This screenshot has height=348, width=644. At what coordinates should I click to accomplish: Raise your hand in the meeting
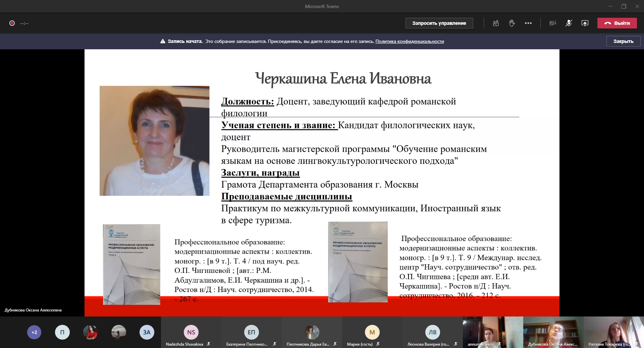click(512, 23)
